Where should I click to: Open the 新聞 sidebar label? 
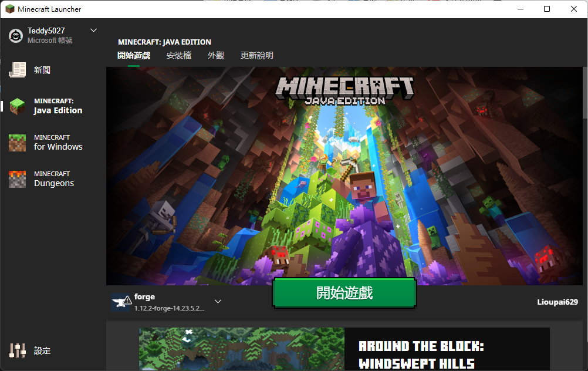pyautogui.click(x=42, y=70)
